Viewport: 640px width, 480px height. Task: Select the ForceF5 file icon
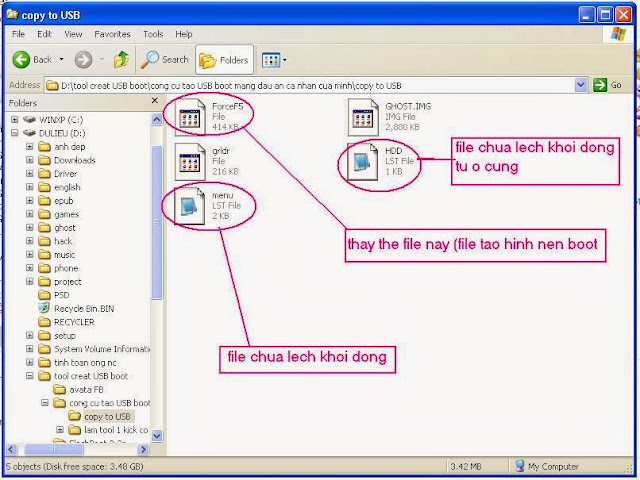[x=190, y=117]
